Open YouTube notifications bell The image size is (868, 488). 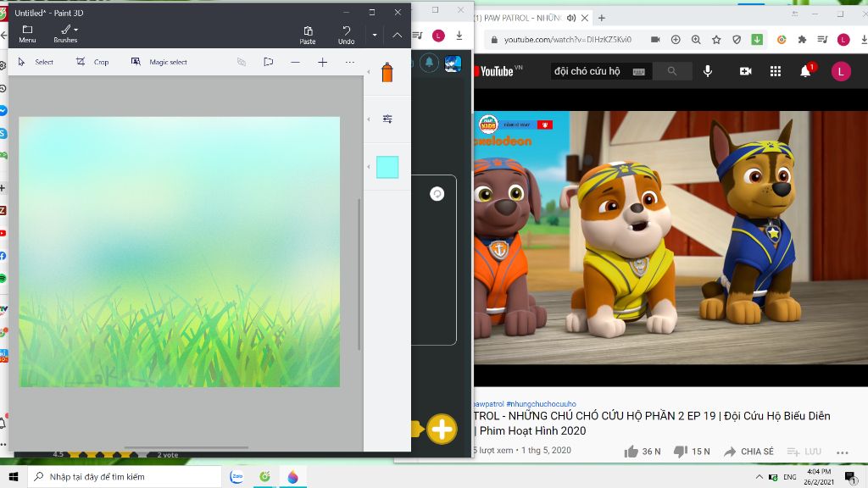pos(805,71)
